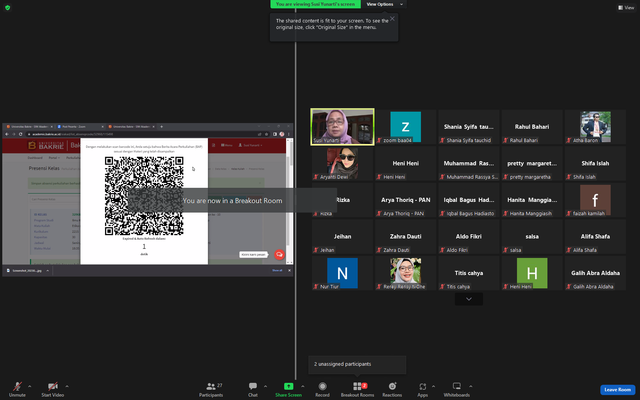Click the red chat bubble icon on shared page
The height and width of the screenshot is (400, 640).
[x=279, y=254]
